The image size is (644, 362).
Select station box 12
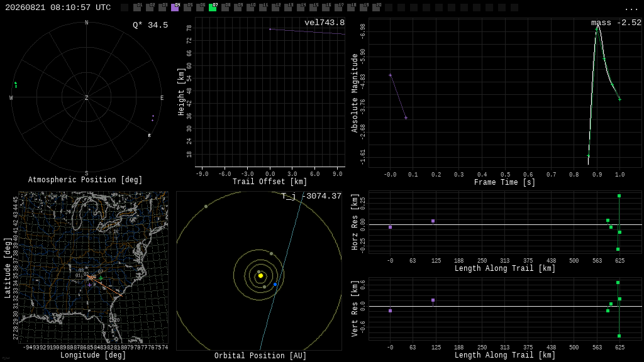pyautogui.click(x=275, y=8)
